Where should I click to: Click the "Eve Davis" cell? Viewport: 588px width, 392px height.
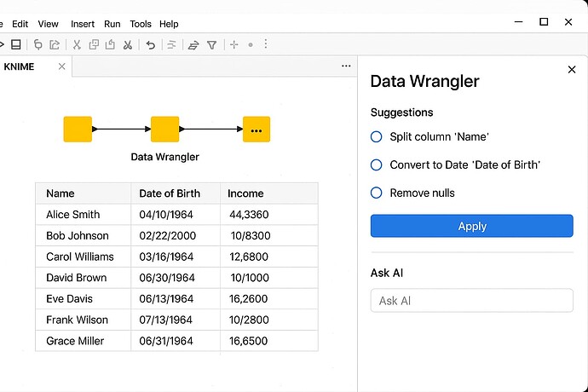coord(84,298)
